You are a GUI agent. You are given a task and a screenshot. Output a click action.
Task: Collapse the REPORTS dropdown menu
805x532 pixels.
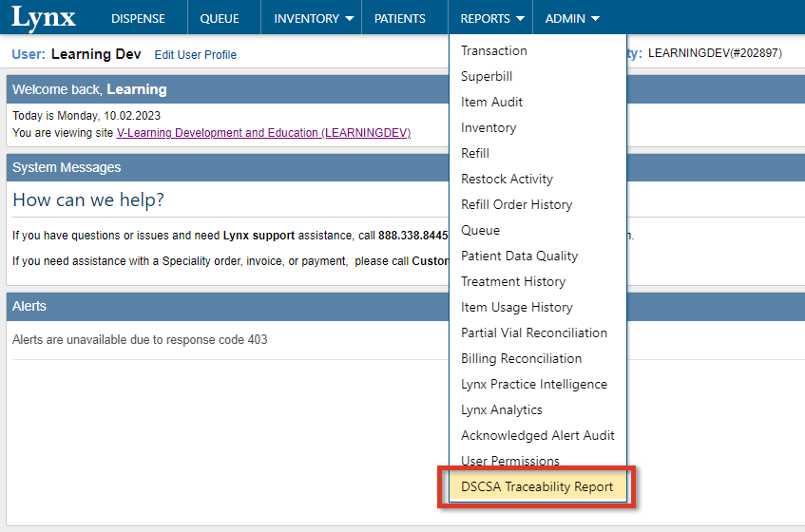492,19
